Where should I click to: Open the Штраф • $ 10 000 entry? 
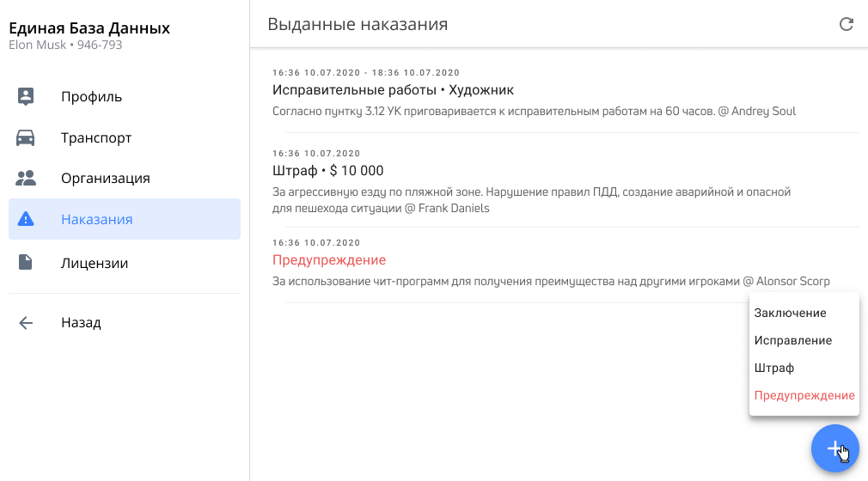tap(327, 171)
